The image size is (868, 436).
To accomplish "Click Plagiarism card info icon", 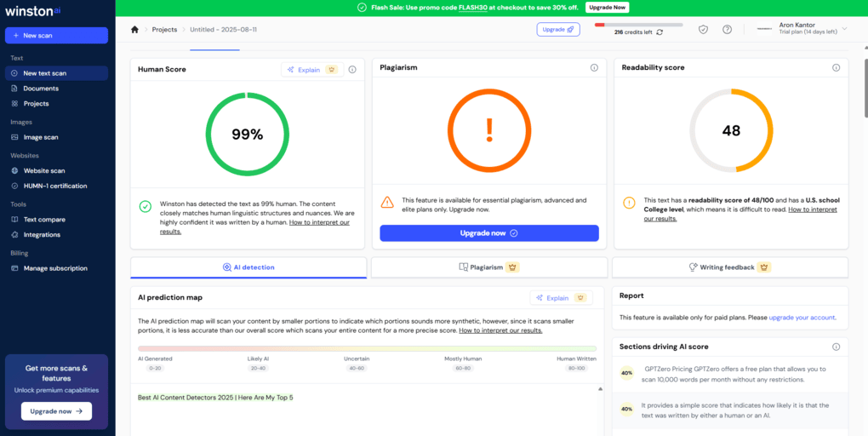I will coord(594,67).
